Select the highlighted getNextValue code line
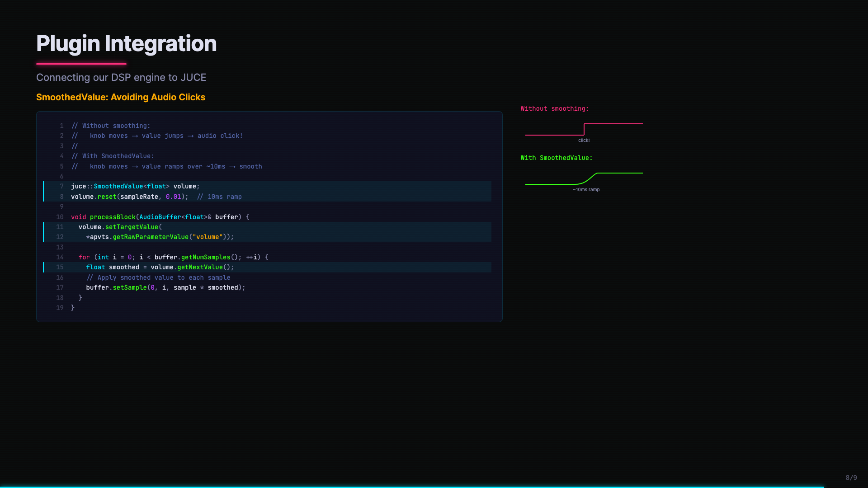 (x=160, y=267)
